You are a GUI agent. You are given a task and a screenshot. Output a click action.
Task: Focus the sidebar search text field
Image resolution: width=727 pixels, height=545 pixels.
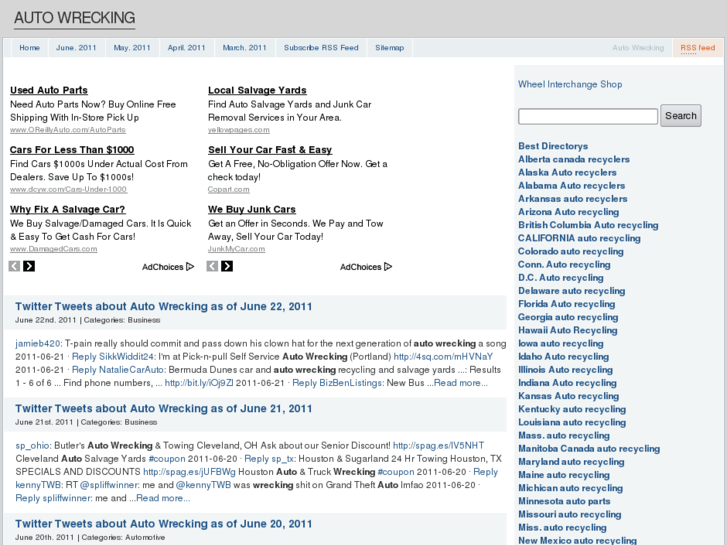588,116
